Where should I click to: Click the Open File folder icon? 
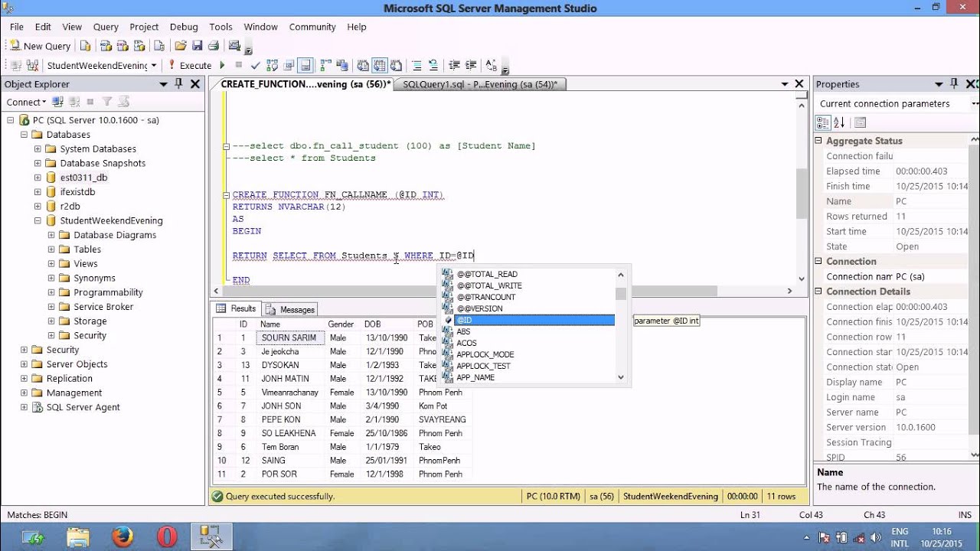[x=180, y=46]
